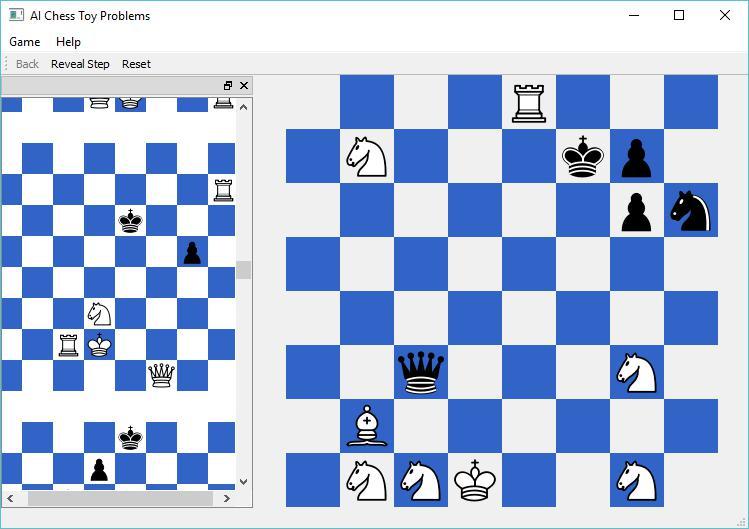Select the white rook on the main board
749x529 pixels.
tap(529, 103)
